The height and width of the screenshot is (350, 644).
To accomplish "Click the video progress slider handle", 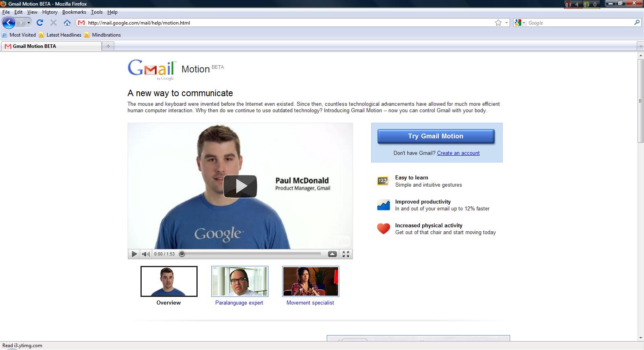I will tap(182, 254).
